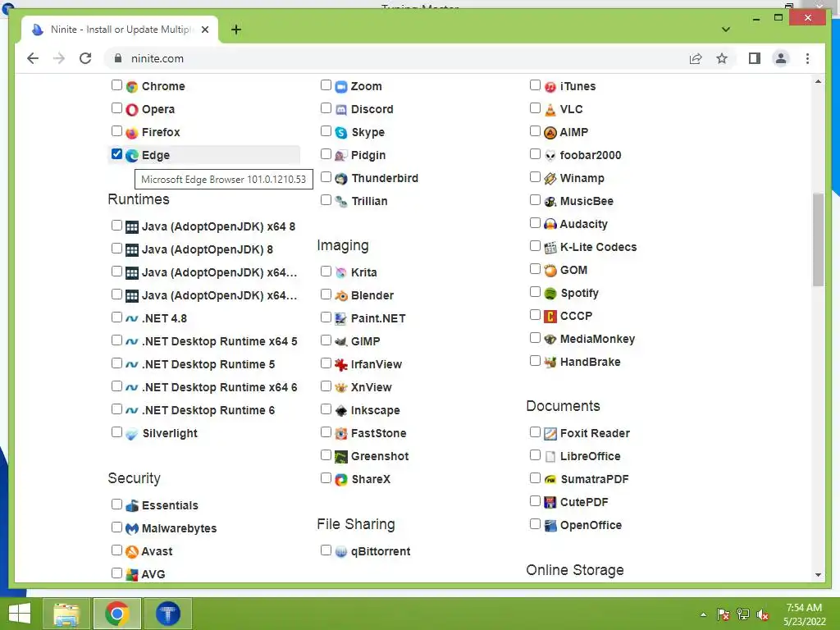Click the qBittorrent icon
The image size is (840, 630).
coord(341,552)
